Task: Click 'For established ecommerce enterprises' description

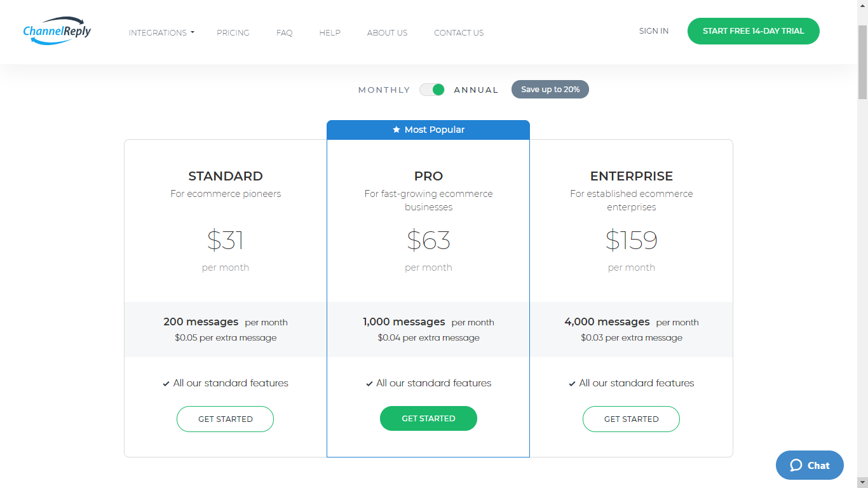Action: click(x=632, y=200)
